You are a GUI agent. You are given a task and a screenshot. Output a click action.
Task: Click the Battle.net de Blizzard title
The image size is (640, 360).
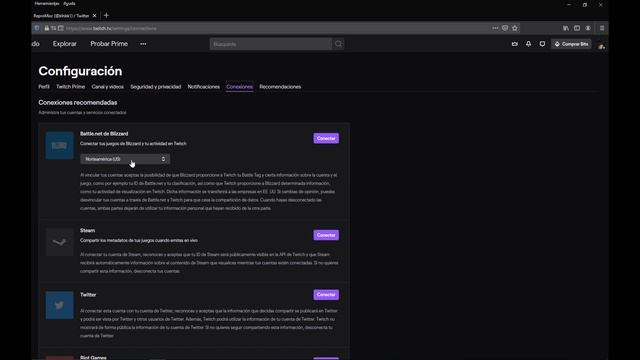(104, 133)
